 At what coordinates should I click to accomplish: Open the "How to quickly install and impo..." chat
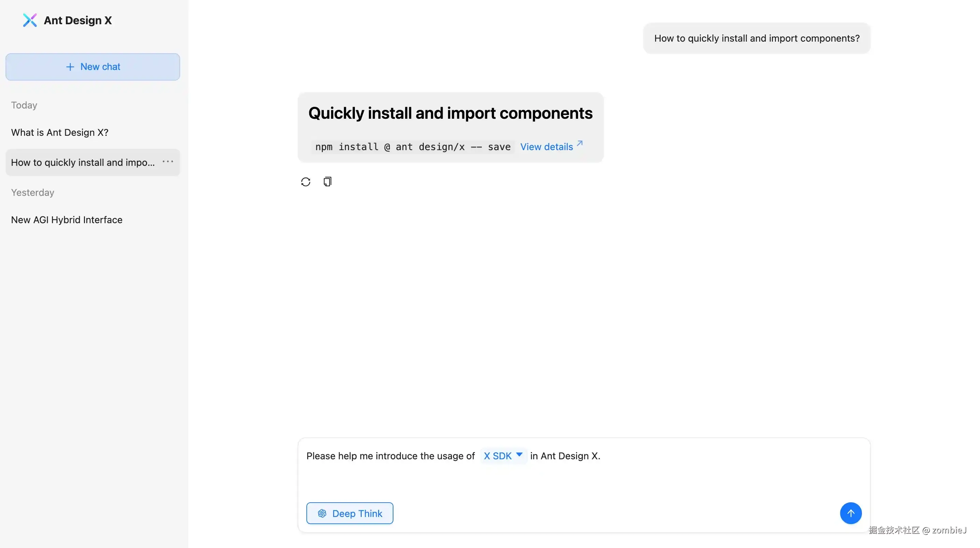pos(83,162)
